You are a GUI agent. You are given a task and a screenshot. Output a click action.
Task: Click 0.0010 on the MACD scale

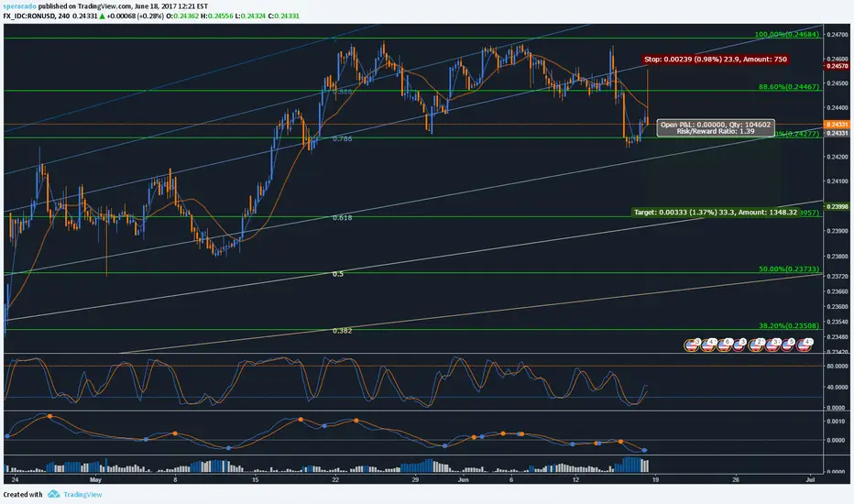point(836,422)
